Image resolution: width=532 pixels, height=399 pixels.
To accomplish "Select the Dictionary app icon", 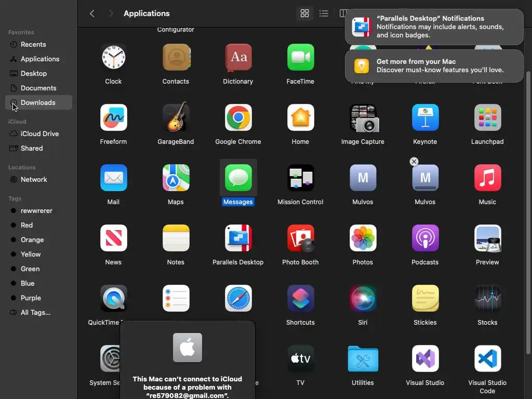I will pyautogui.click(x=238, y=57).
